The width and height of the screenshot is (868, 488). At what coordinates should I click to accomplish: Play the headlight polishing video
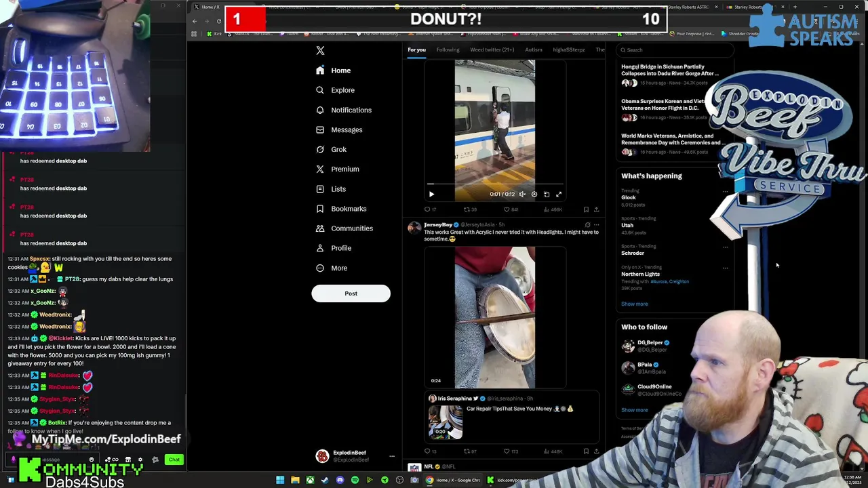[495, 317]
